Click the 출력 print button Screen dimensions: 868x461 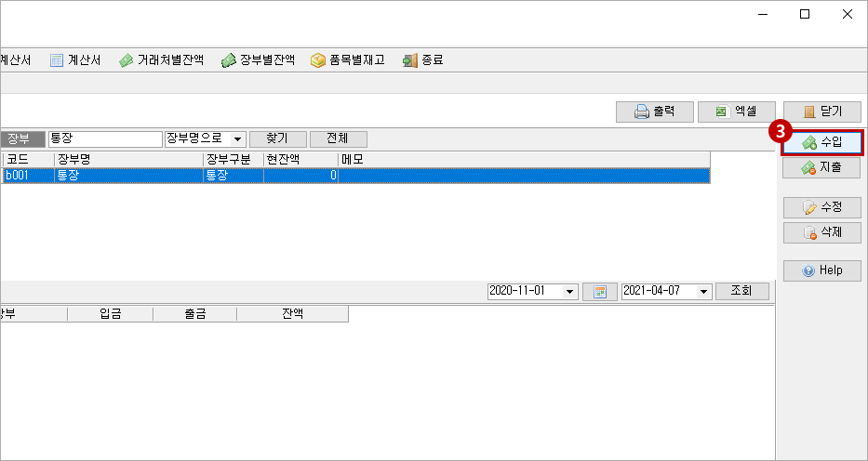pos(655,112)
